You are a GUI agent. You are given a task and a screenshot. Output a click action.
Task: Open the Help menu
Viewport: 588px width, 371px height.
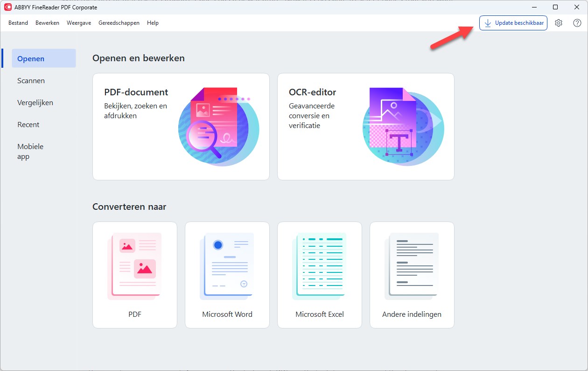[153, 23]
